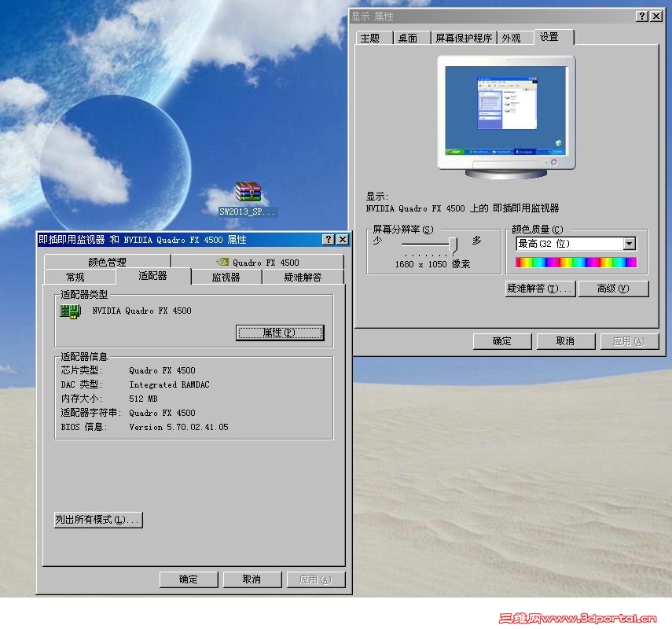
Task: Click the 1680 x 1050 像素 text
Action: [x=432, y=264]
